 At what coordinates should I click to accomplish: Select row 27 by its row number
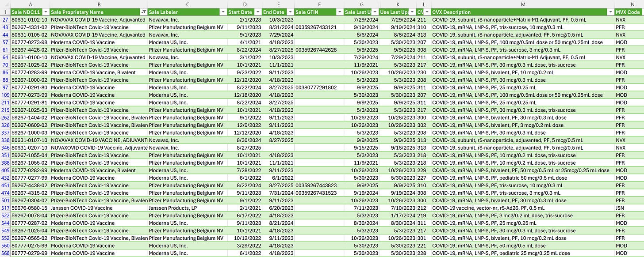(5, 20)
